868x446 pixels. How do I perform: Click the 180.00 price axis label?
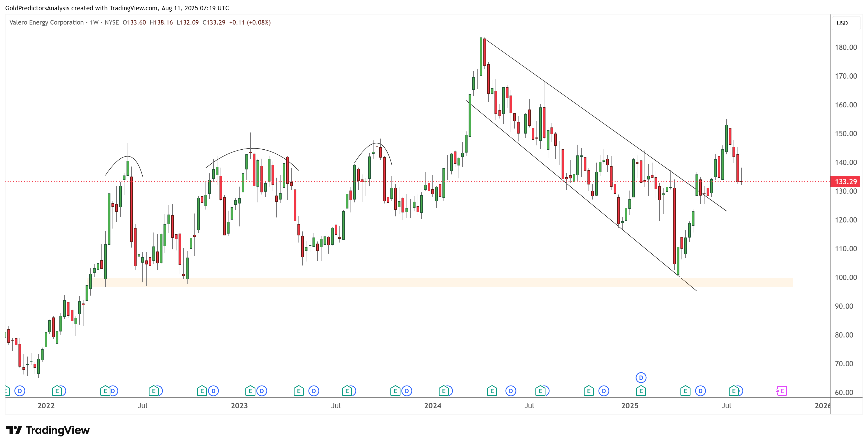[846, 47]
